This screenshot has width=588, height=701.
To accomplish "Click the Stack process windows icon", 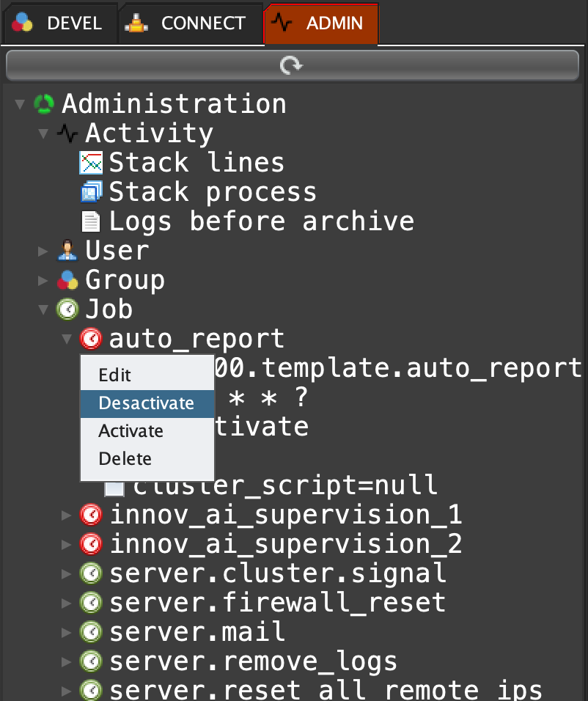I will tap(91, 192).
